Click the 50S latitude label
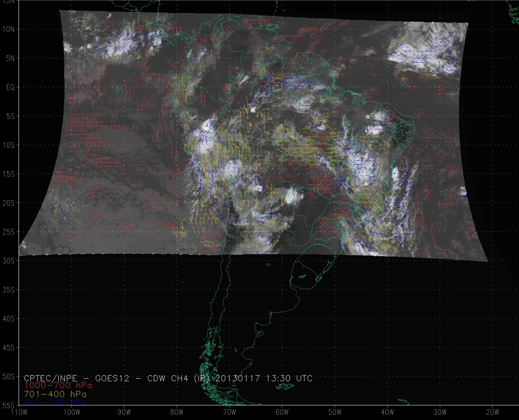 8,377
